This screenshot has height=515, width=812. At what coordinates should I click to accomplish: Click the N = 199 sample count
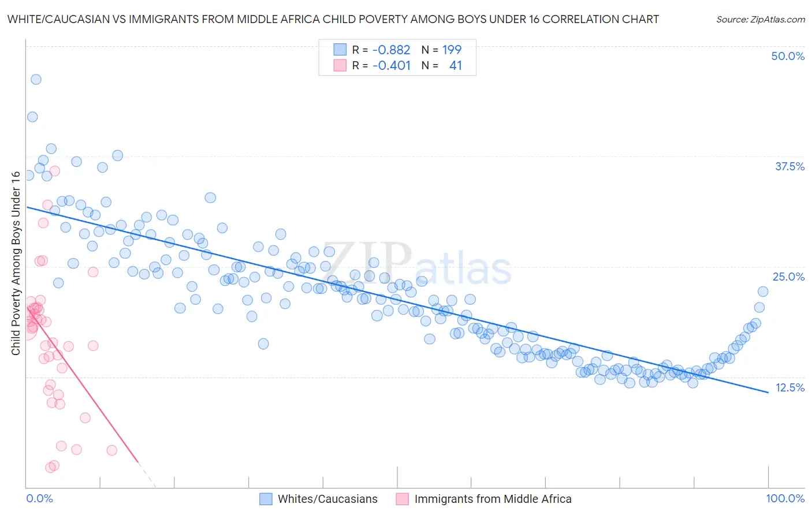[442, 50]
